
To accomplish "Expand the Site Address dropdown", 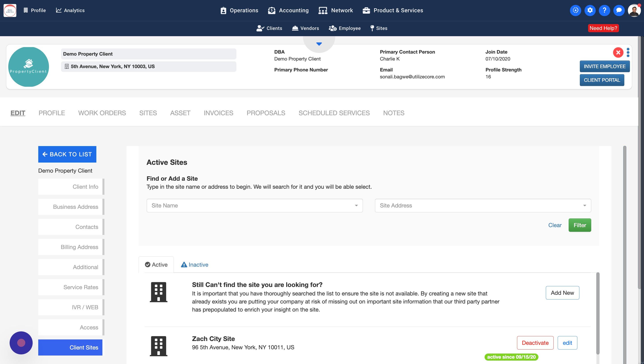I will (483, 205).
